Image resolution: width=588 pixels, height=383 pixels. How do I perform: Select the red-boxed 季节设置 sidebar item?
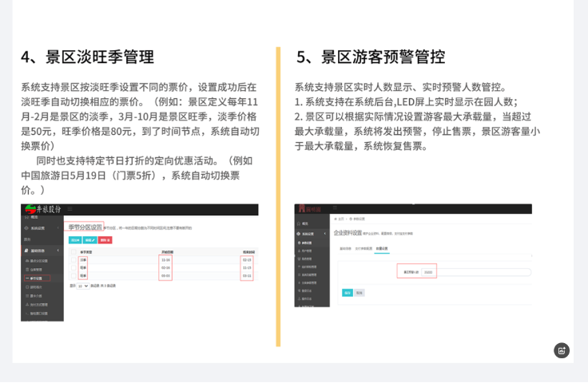point(37,278)
